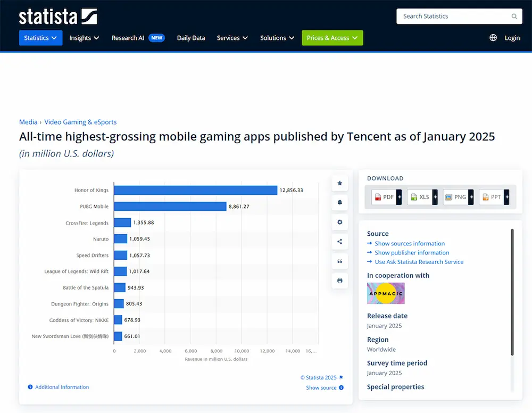This screenshot has width=532, height=413.
Task: Click the bell notification alert icon
Action: (x=339, y=203)
